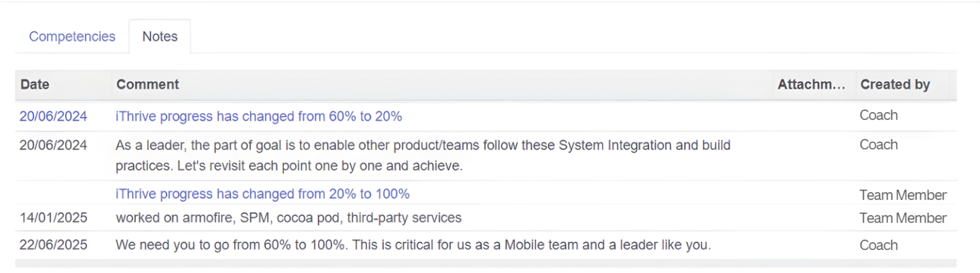The width and height of the screenshot is (980, 273).
Task: Open the "20% to 100%" iThrive progress link
Action: (262, 194)
